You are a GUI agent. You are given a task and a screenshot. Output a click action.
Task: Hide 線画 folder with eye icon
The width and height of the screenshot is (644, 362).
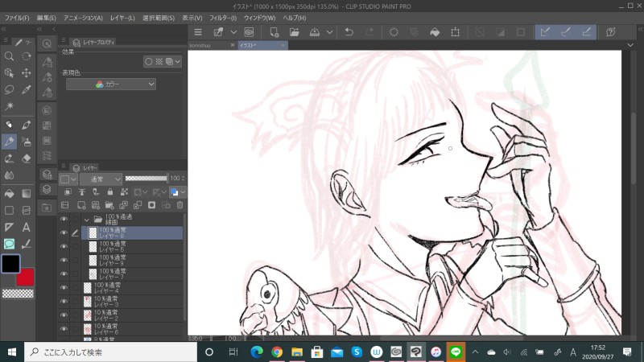[64, 219]
